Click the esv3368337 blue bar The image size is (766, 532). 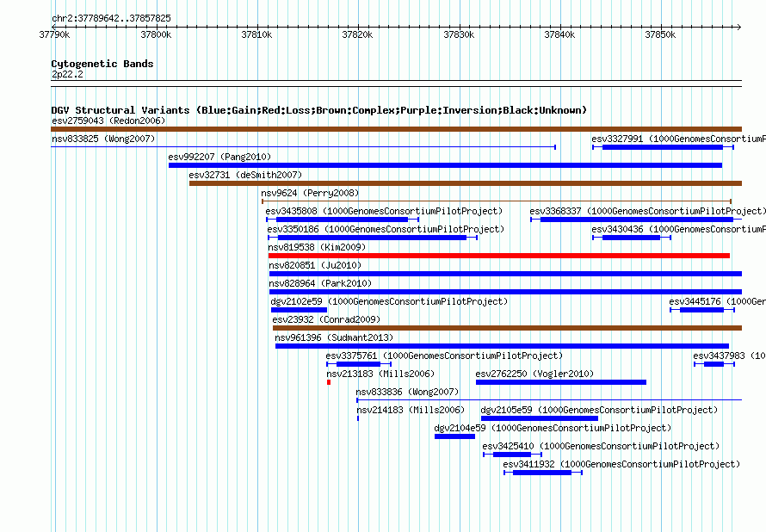tap(637, 220)
